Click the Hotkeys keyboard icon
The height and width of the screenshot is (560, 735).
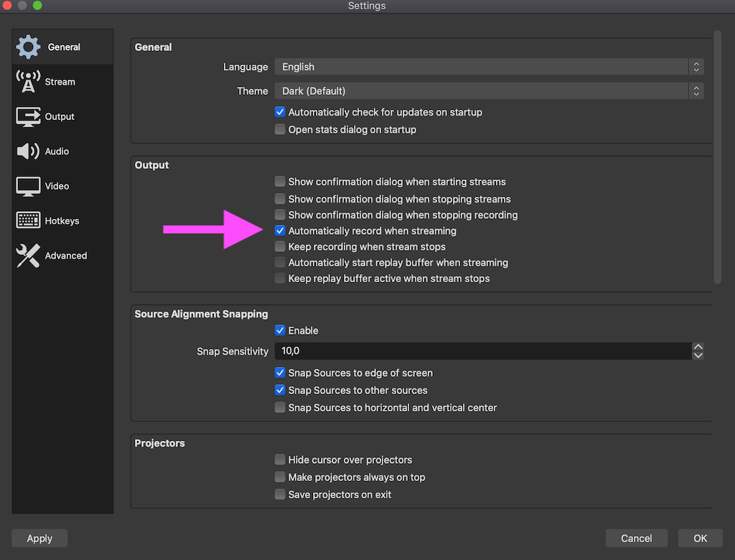28,220
